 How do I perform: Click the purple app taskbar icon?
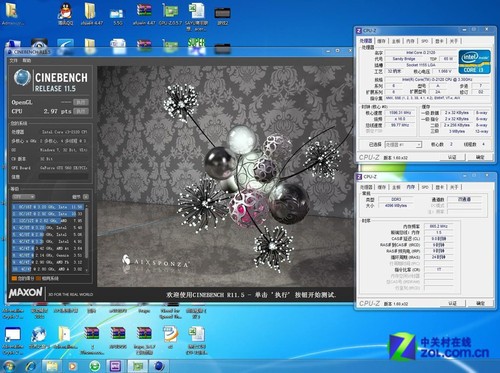(115, 366)
